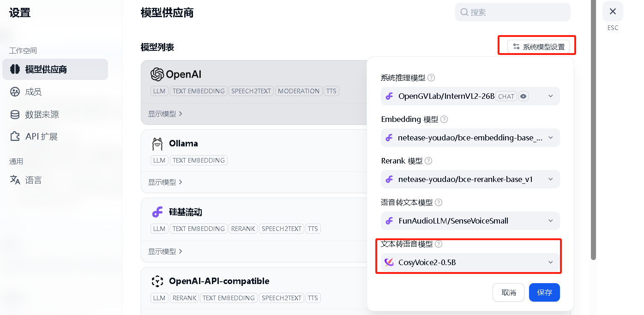The width and height of the screenshot is (644, 315).
Task: Open 系统模型设置 panel
Action: (x=536, y=46)
